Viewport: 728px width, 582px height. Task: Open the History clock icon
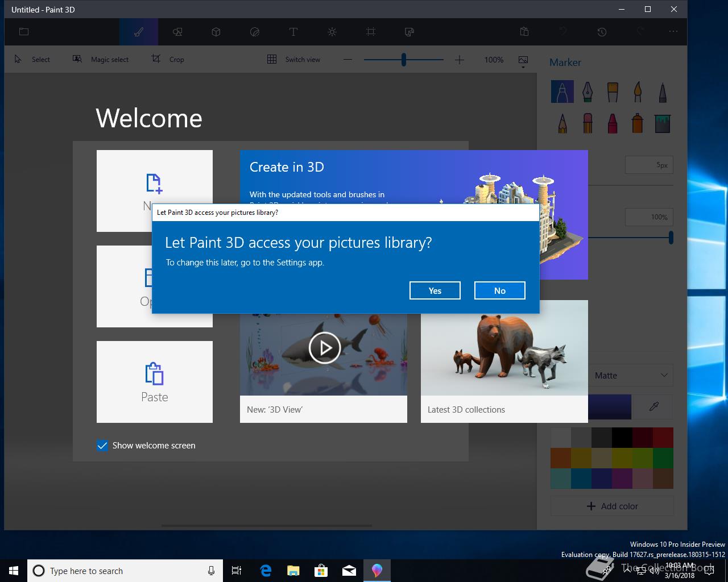602,32
